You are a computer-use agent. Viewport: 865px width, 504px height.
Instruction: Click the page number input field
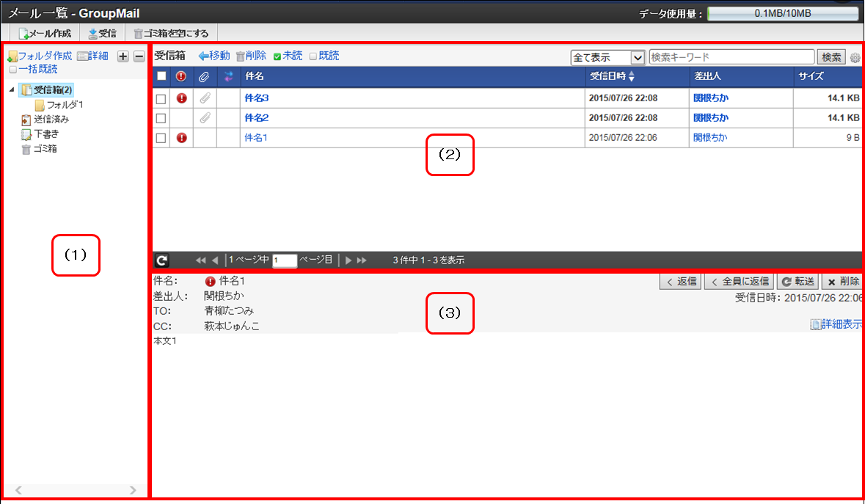point(285,260)
